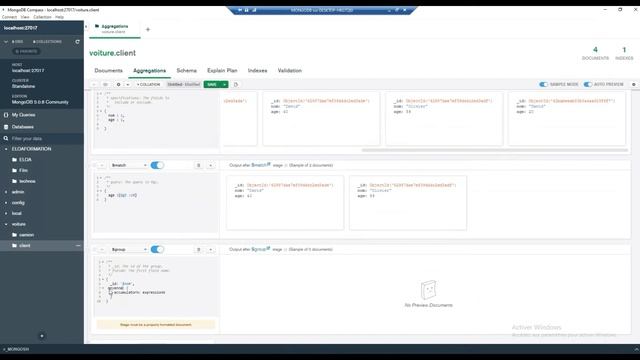Switch to the Explain Plan tab
The image size is (640, 360).
tap(222, 71)
